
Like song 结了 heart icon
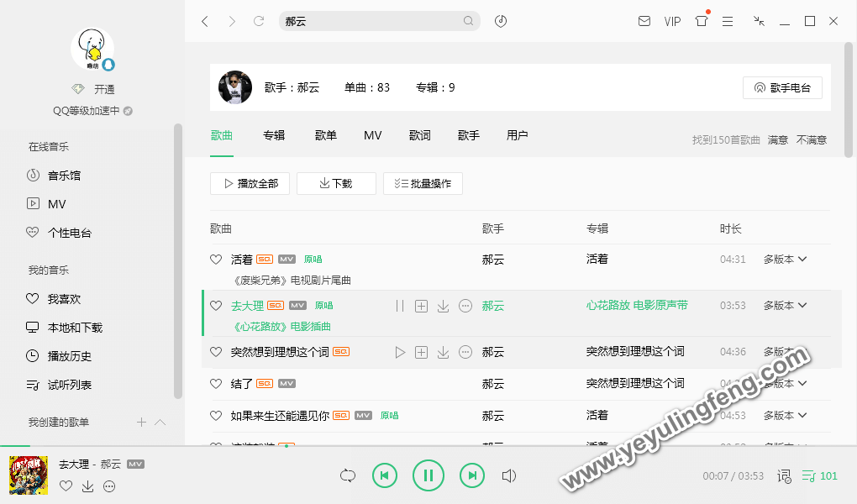click(216, 384)
